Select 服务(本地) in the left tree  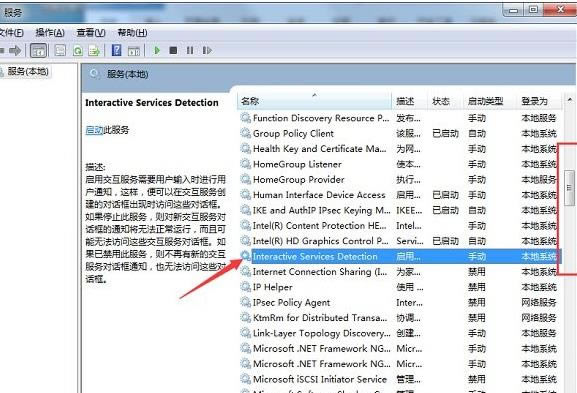tap(28, 71)
